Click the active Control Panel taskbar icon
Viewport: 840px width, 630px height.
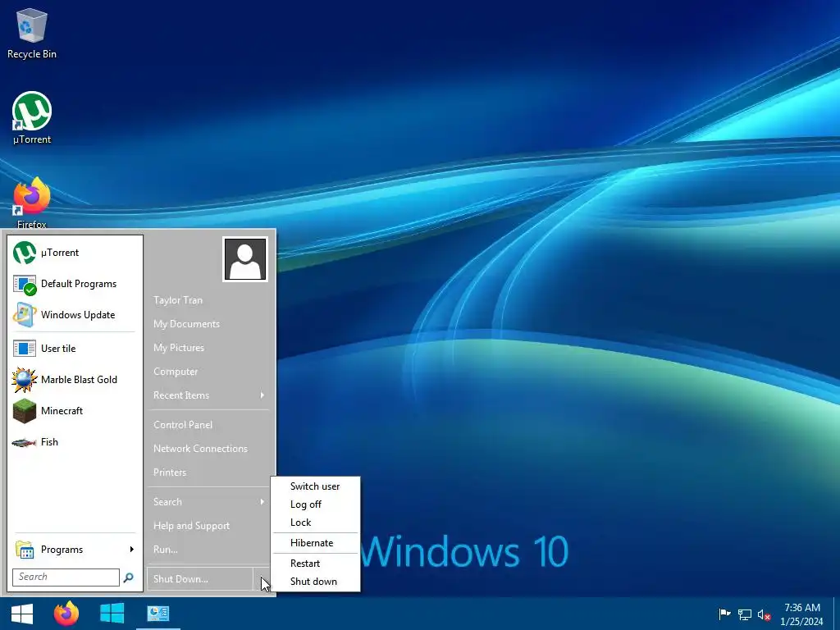tap(158, 614)
